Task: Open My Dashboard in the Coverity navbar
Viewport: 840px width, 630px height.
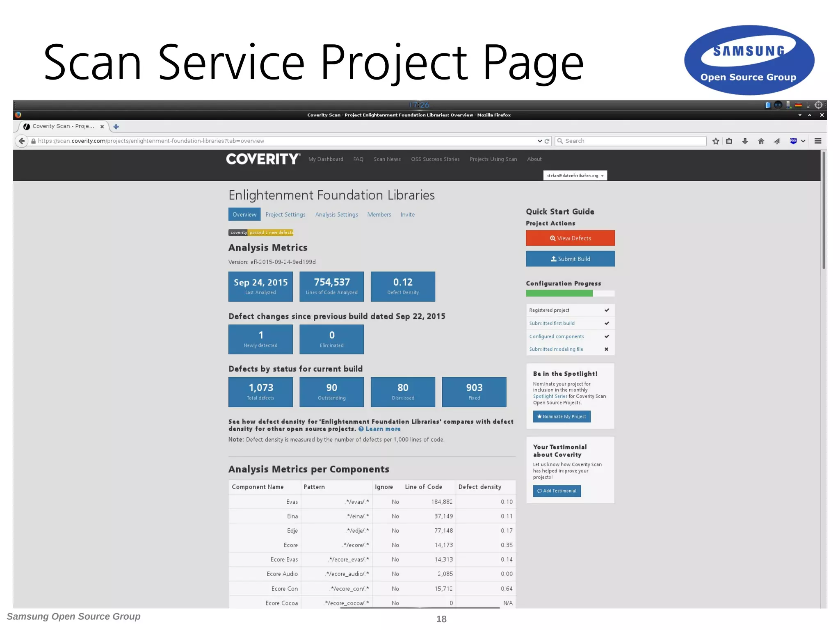Action: tap(326, 159)
